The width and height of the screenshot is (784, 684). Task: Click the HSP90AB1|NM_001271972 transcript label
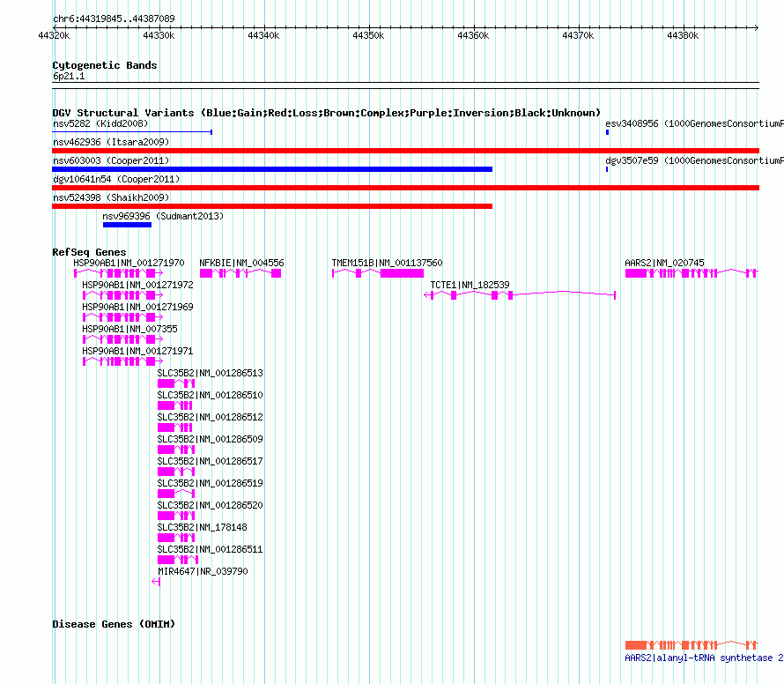pos(137,285)
